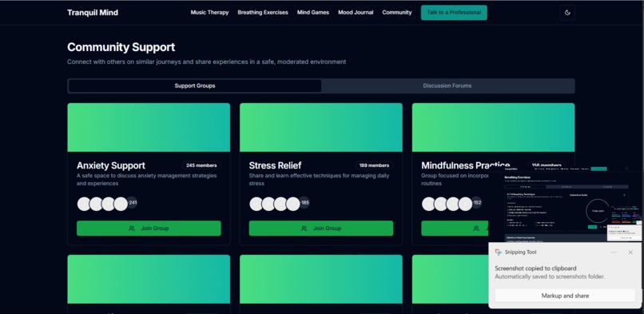This screenshot has height=314, width=644.
Task: Click the Community Support heading
Action: [x=121, y=47]
